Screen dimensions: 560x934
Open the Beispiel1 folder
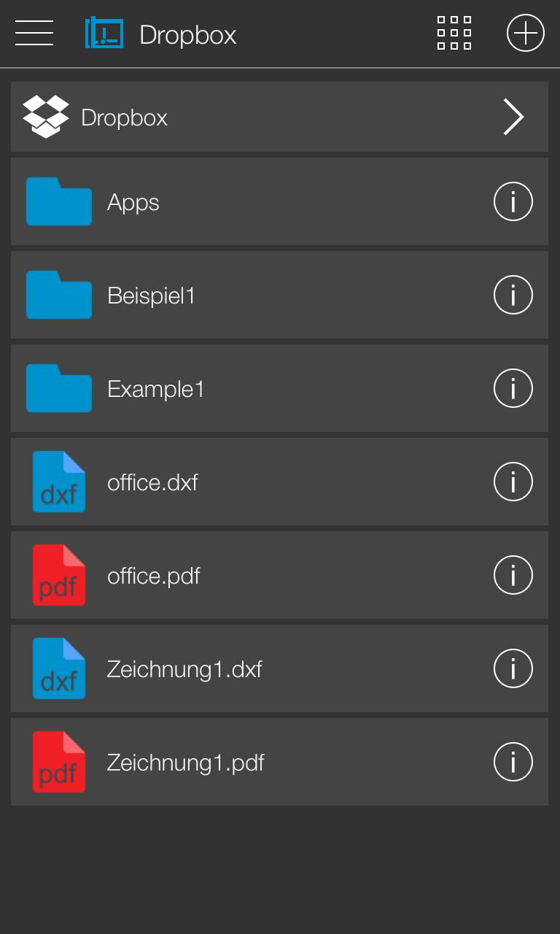[x=279, y=295]
